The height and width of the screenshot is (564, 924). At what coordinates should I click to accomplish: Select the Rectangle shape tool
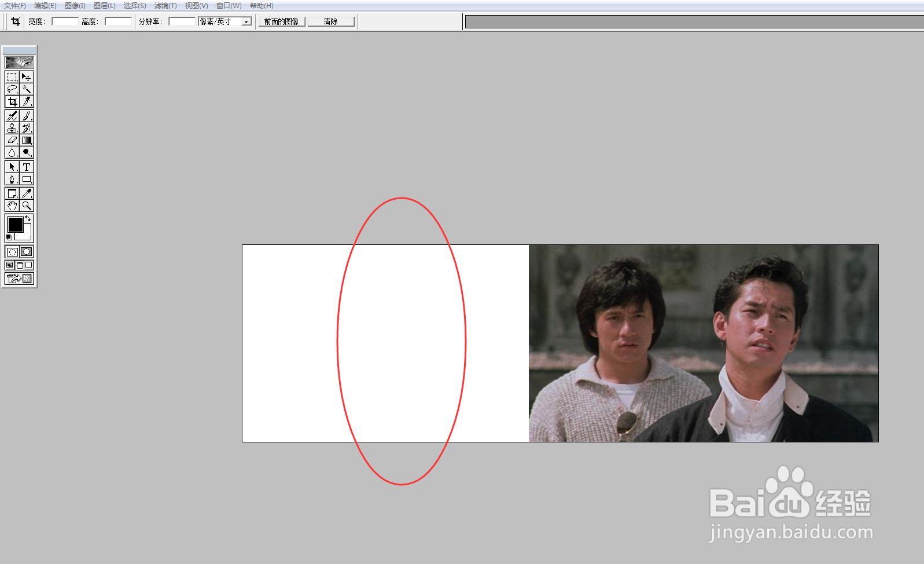point(27,179)
